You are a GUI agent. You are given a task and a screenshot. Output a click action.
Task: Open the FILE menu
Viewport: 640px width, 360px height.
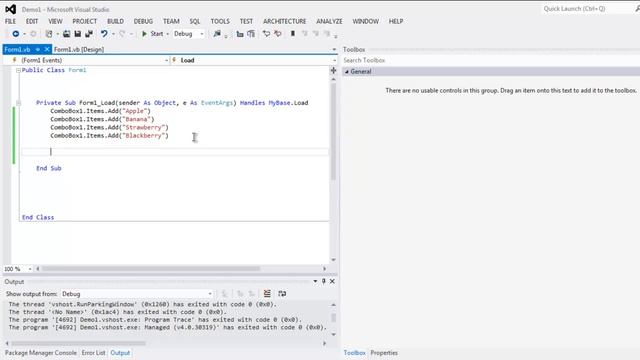(x=11, y=21)
